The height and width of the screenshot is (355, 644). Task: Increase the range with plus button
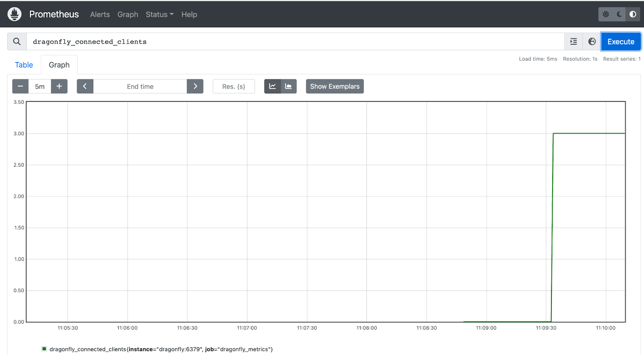click(59, 86)
